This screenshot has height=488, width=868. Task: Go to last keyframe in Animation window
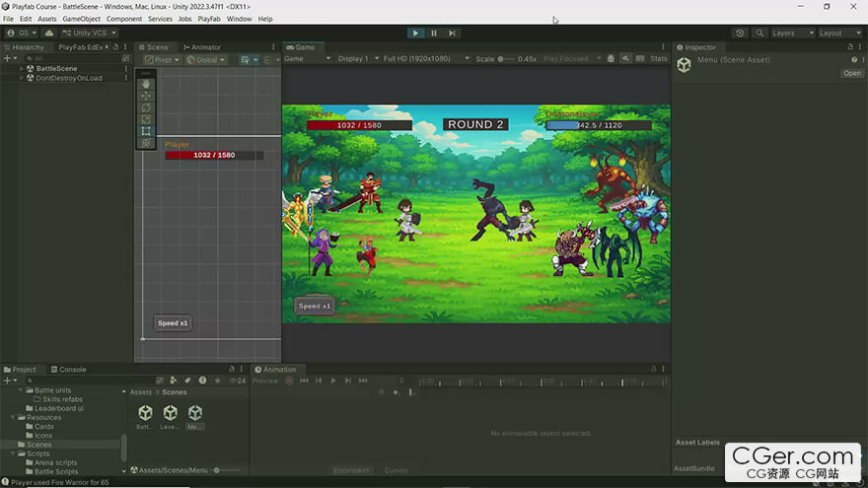tap(363, 381)
